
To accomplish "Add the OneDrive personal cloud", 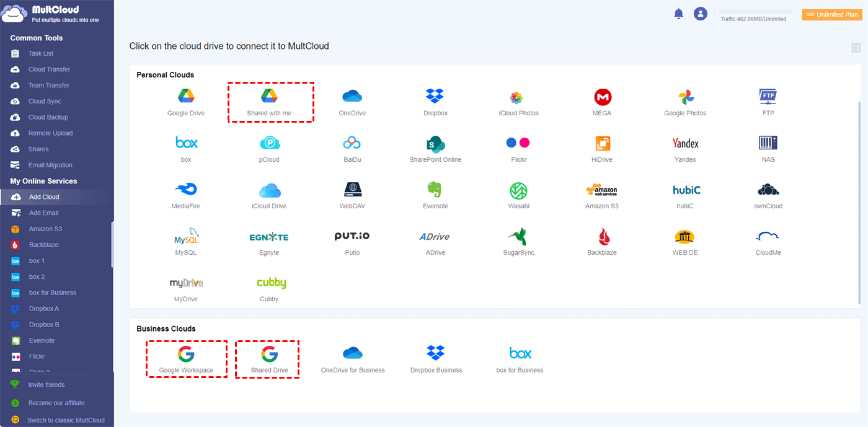I will [x=352, y=102].
